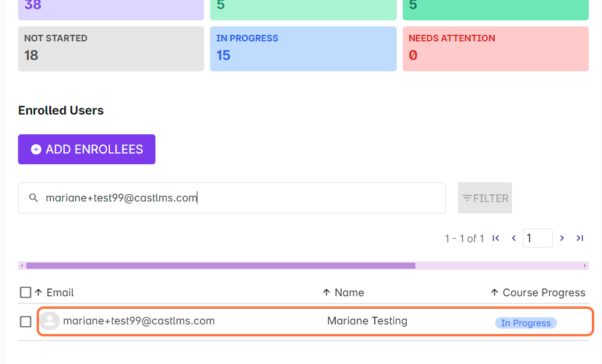The image size is (602, 364).
Task: Click the Name sort arrow icon
Action: click(x=327, y=293)
